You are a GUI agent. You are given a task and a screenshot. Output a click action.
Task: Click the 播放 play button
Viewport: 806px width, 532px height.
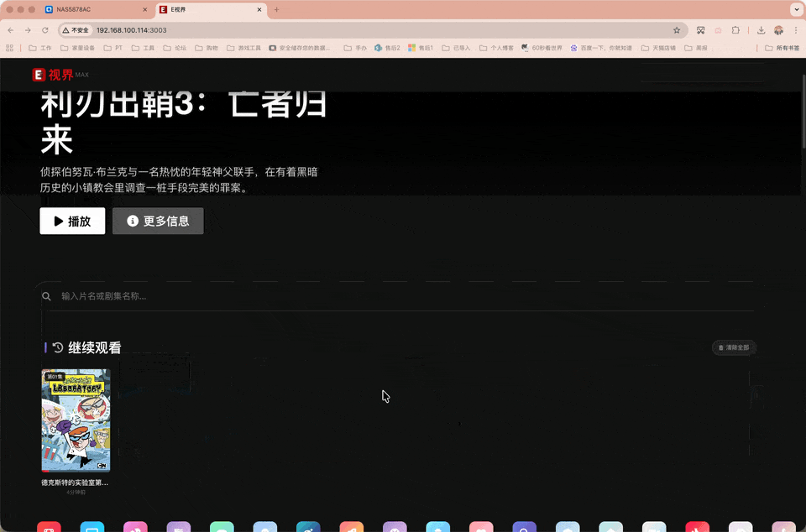pyautogui.click(x=71, y=221)
